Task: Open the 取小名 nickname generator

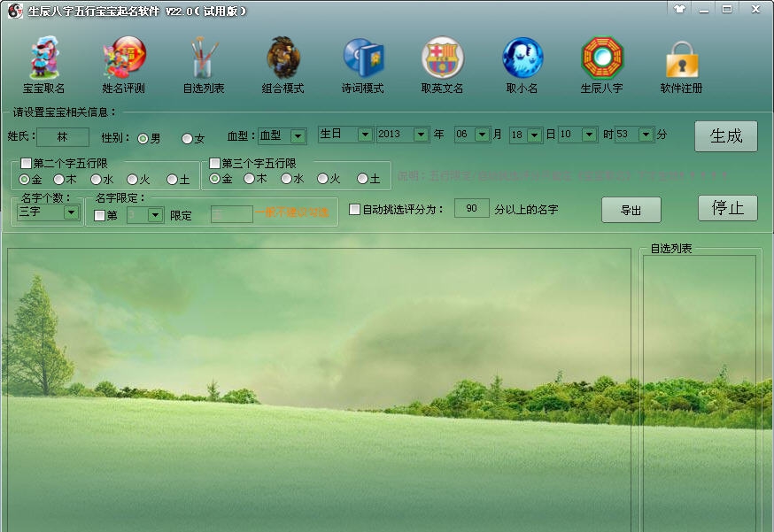Action: 521,62
